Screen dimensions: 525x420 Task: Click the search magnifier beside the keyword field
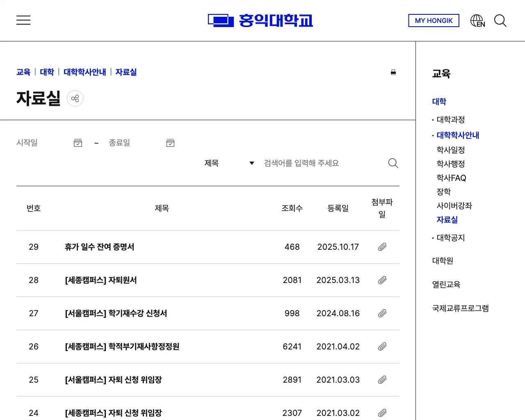pyautogui.click(x=393, y=163)
